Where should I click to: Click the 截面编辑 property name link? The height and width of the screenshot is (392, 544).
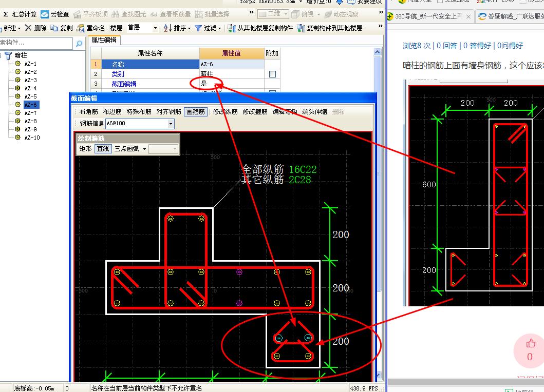pyautogui.click(x=124, y=84)
